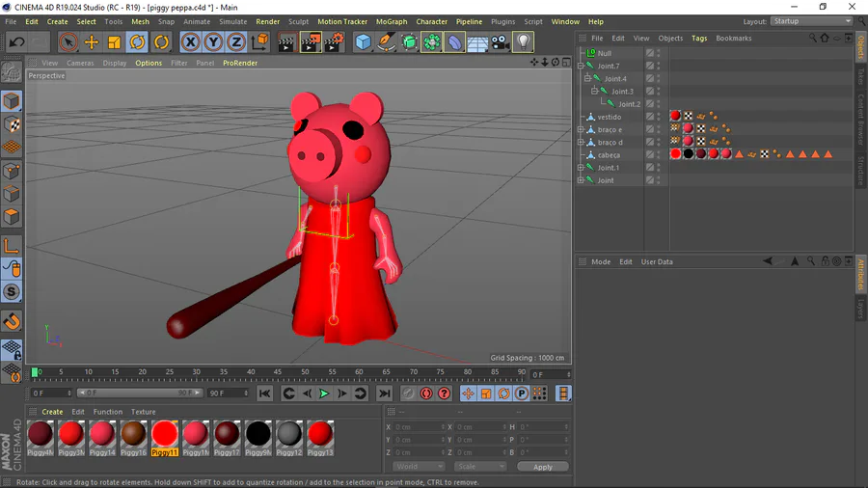
Task: Select the Piggy11 material swatch
Action: click(x=164, y=438)
